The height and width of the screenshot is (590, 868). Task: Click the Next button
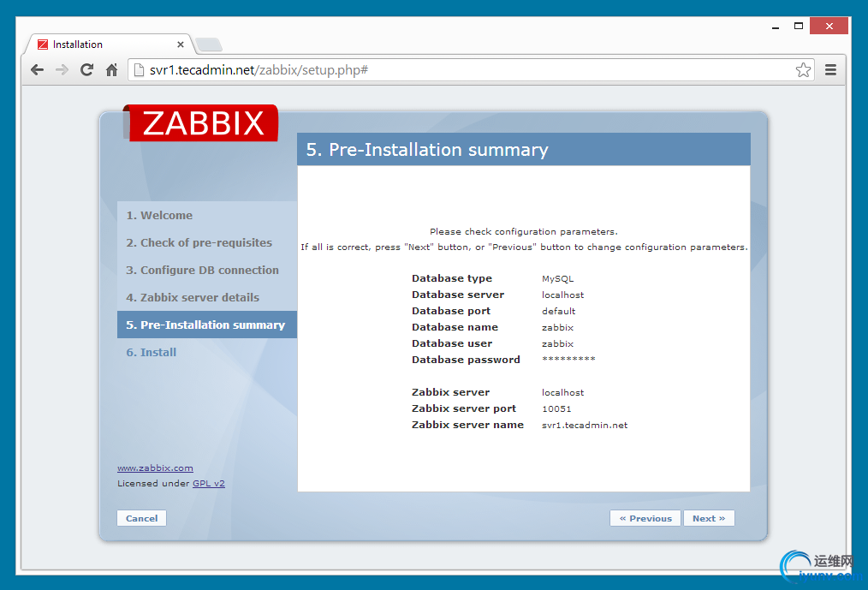pos(709,518)
